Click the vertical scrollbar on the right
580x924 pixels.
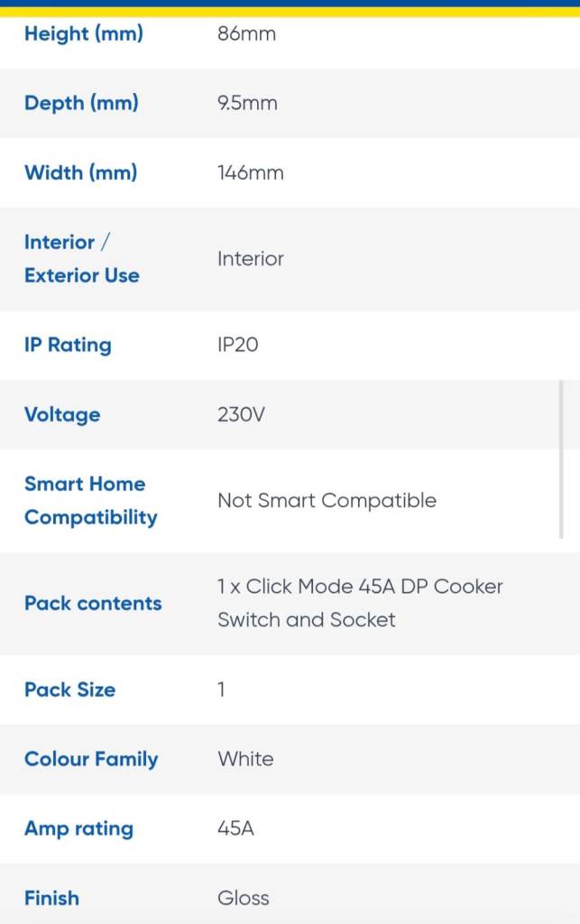pos(561,459)
